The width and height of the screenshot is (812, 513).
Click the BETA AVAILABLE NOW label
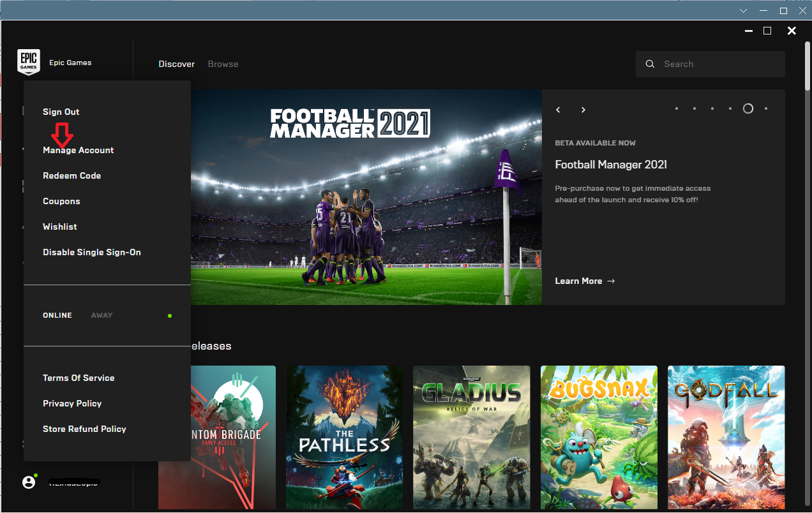click(x=595, y=143)
